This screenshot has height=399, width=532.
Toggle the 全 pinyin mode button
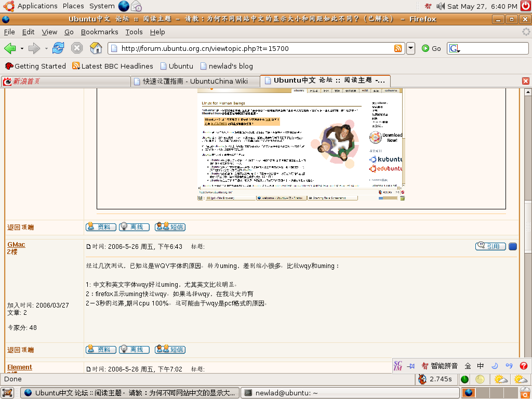(468, 366)
